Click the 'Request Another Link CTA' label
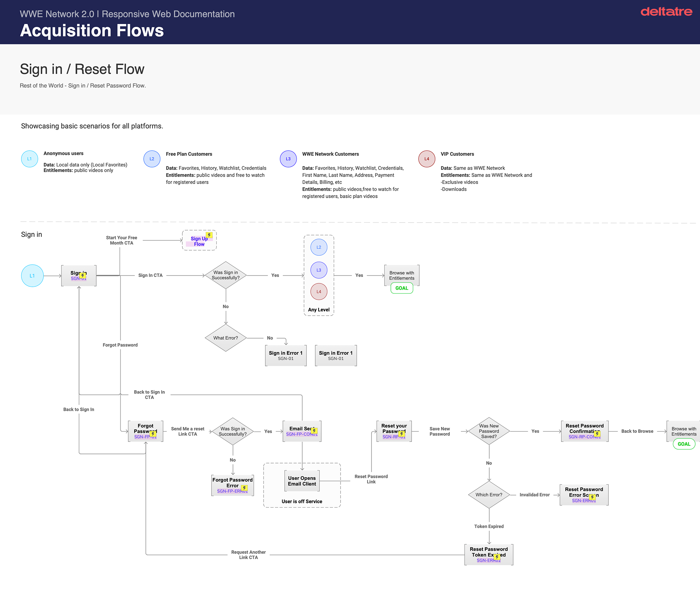 249,555
